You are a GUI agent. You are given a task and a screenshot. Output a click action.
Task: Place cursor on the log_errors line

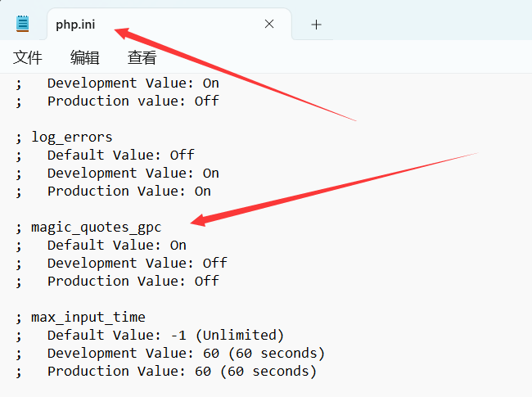click(72, 137)
